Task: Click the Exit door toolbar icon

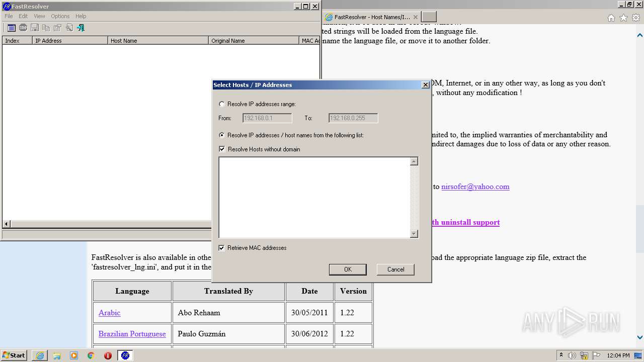Action: coord(81,28)
